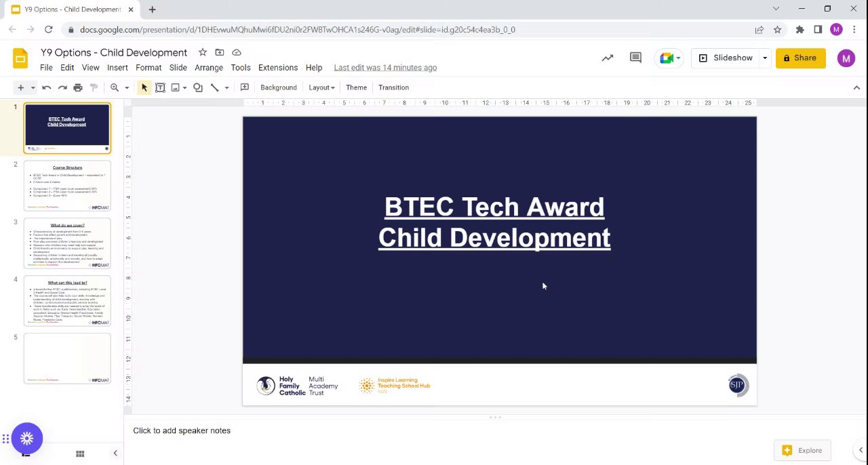Open the comment history icon

click(635, 58)
